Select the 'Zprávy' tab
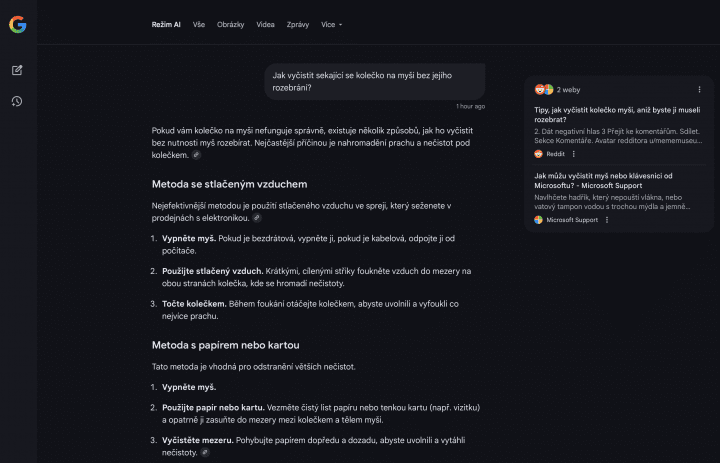Viewport: 720px width, 463px height. pyautogui.click(x=297, y=24)
